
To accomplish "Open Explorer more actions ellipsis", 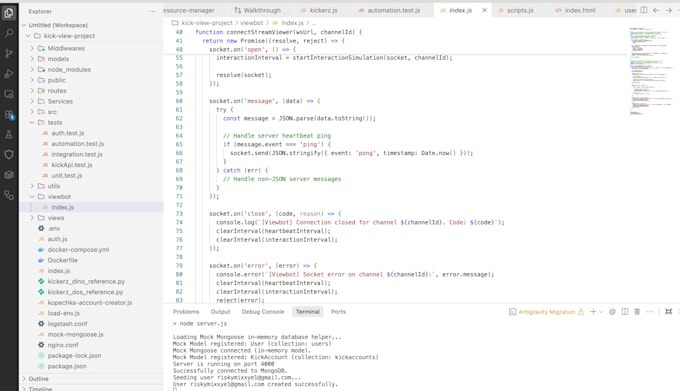I will tap(152, 11).
